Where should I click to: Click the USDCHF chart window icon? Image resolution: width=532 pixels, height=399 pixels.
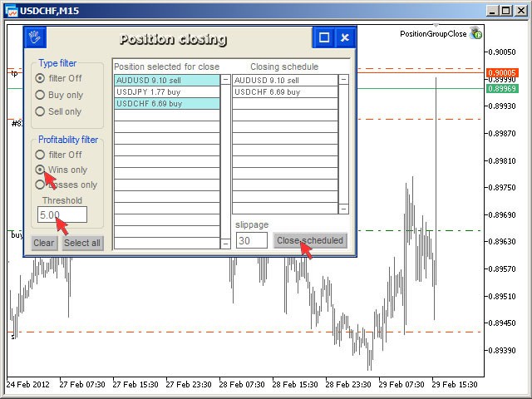click(x=11, y=10)
